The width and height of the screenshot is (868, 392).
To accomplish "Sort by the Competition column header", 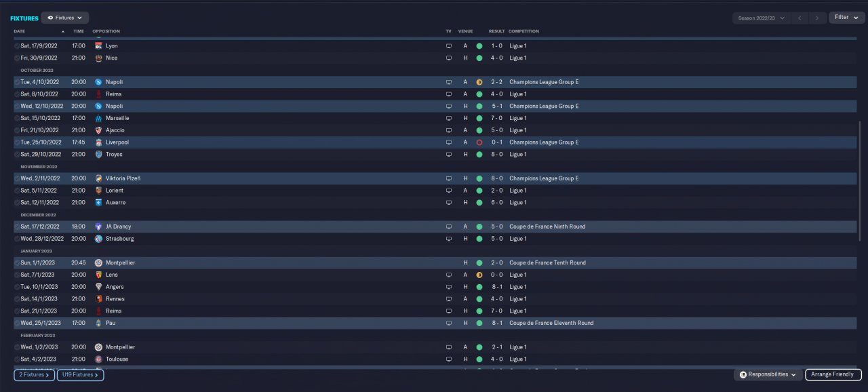I will point(524,31).
